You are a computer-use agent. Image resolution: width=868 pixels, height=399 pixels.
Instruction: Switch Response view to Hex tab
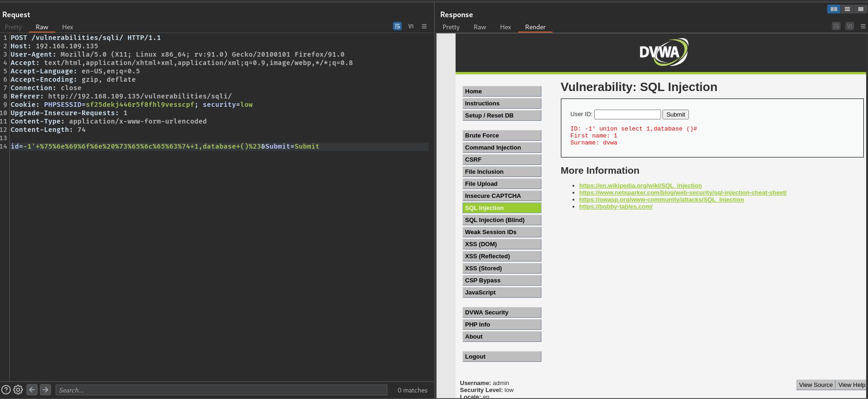click(505, 27)
